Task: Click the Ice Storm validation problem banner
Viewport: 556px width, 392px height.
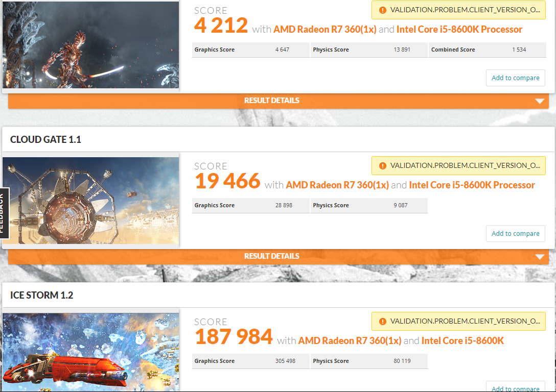Action: [458, 322]
